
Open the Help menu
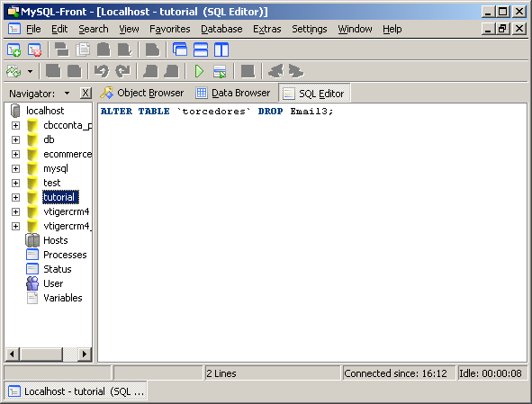(392, 29)
